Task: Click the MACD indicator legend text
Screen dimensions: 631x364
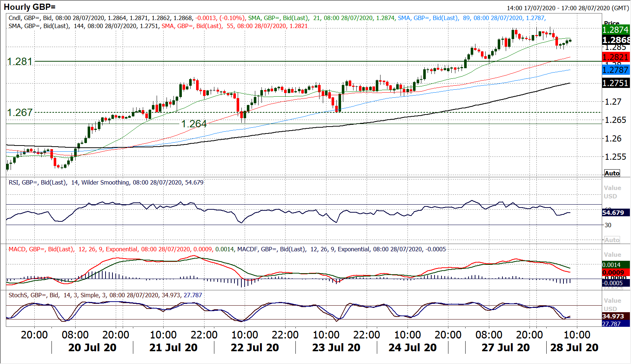Action: point(226,249)
